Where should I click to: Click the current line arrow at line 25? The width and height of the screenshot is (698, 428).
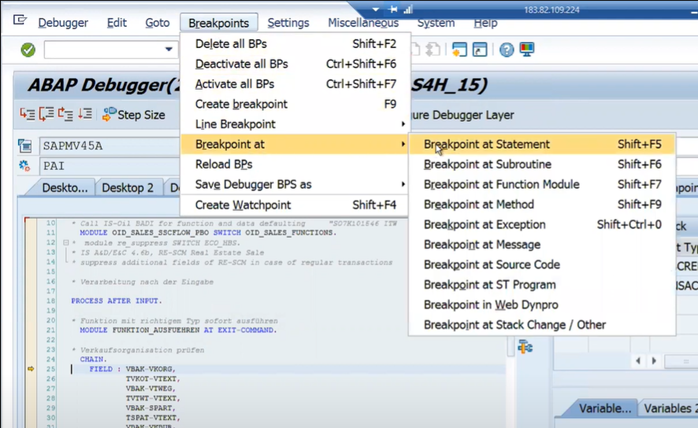click(x=31, y=369)
